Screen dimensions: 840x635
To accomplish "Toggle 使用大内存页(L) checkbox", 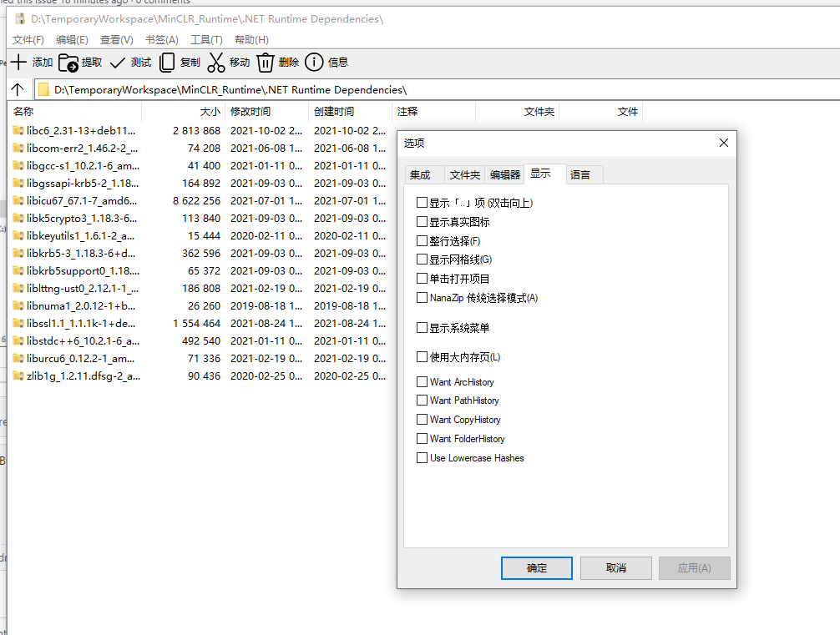I will [x=423, y=357].
